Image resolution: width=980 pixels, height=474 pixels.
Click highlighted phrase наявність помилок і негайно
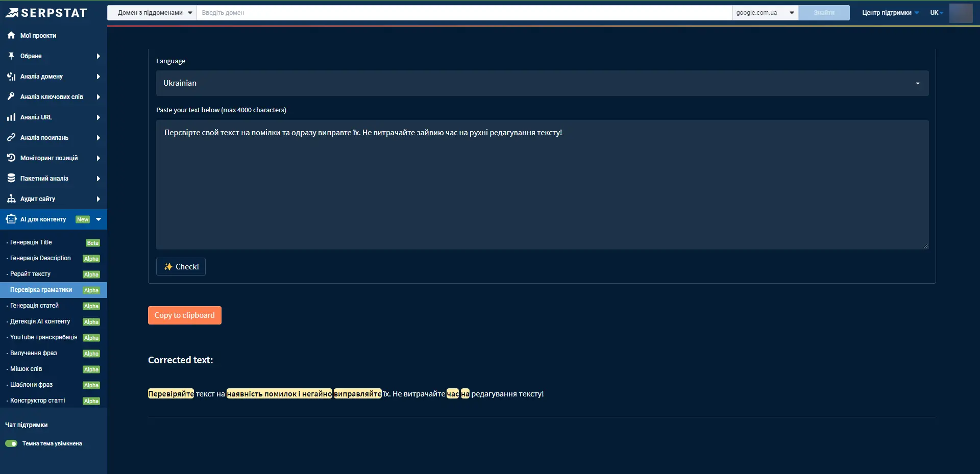pyautogui.click(x=279, y=394)
